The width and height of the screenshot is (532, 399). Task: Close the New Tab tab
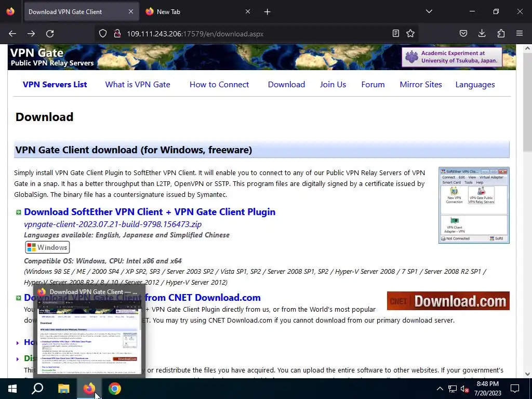(248, 11)
